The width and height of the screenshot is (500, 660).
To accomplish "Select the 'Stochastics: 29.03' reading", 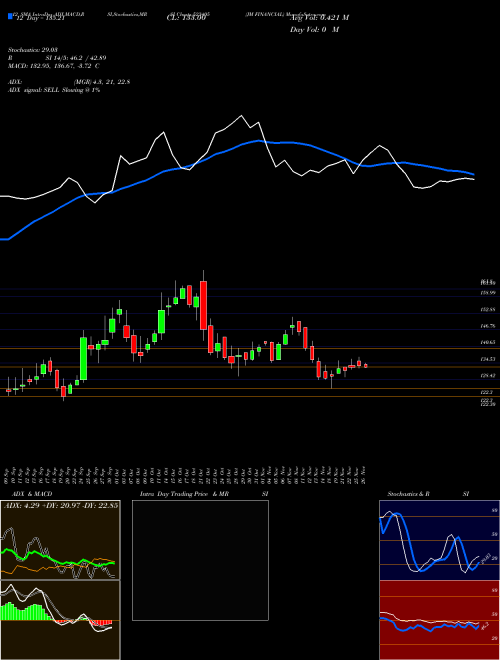I will pyautogui.click(x=32, y=50).
